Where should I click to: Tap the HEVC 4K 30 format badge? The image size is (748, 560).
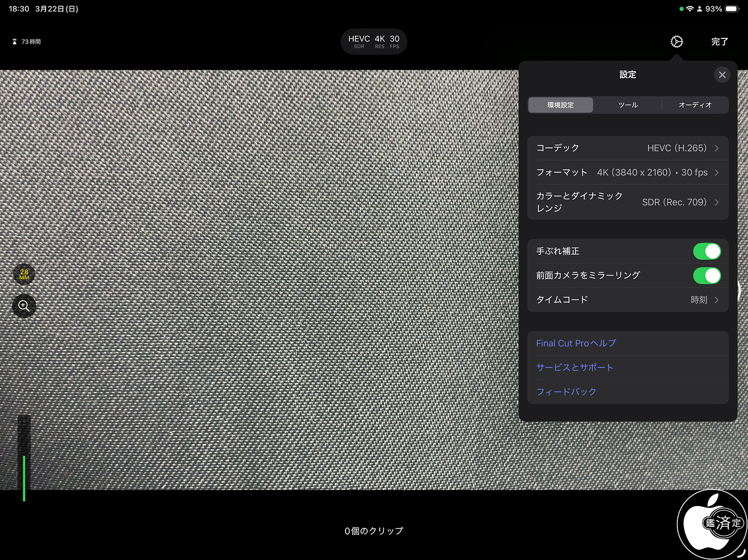[373, 42]
